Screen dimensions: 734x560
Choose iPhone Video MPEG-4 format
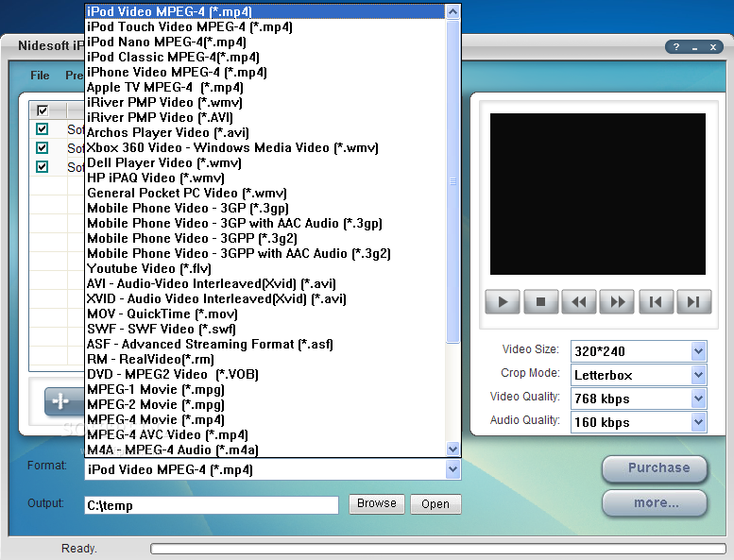click(x=265, y=72)
